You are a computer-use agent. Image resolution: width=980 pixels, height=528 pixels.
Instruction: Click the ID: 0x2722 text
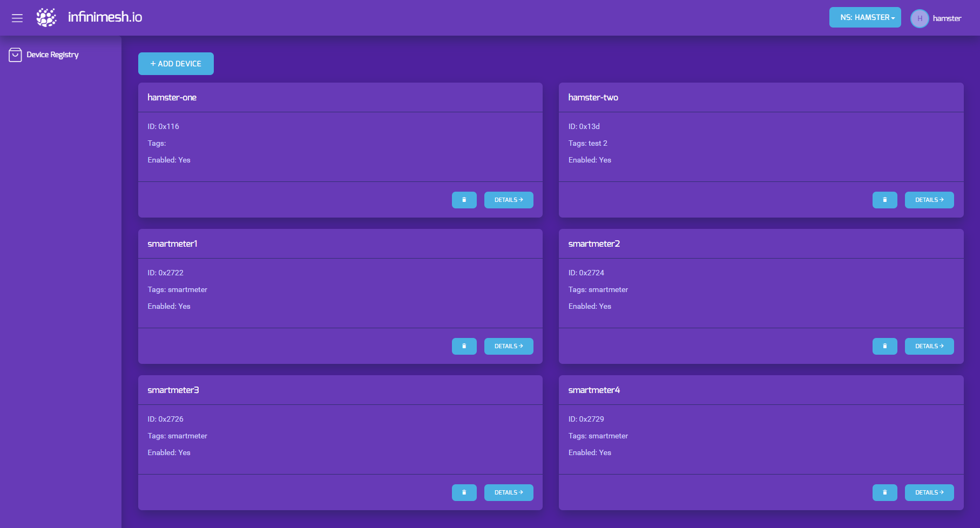[166, 273]
